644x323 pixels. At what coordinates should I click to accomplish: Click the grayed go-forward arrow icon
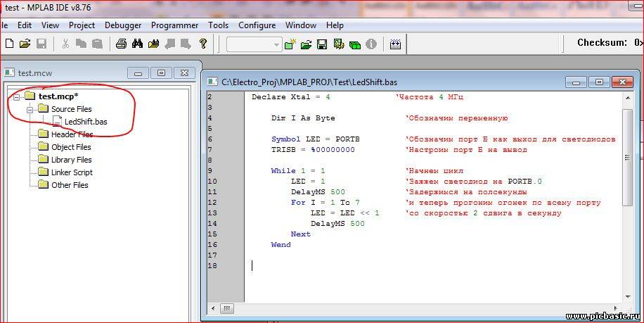point(186,44)
